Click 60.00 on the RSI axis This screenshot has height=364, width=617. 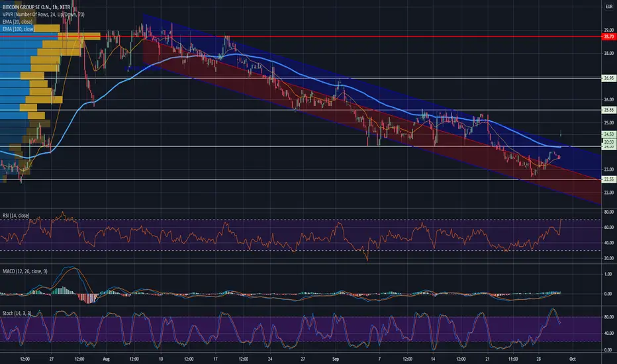pyautogui.click(x=609, y=227)
